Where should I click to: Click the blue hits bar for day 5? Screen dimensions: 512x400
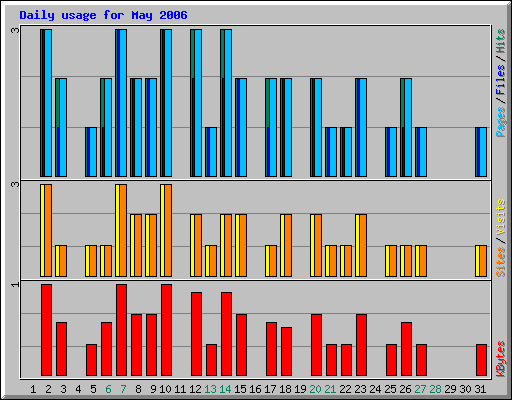[x=93, y=152]
